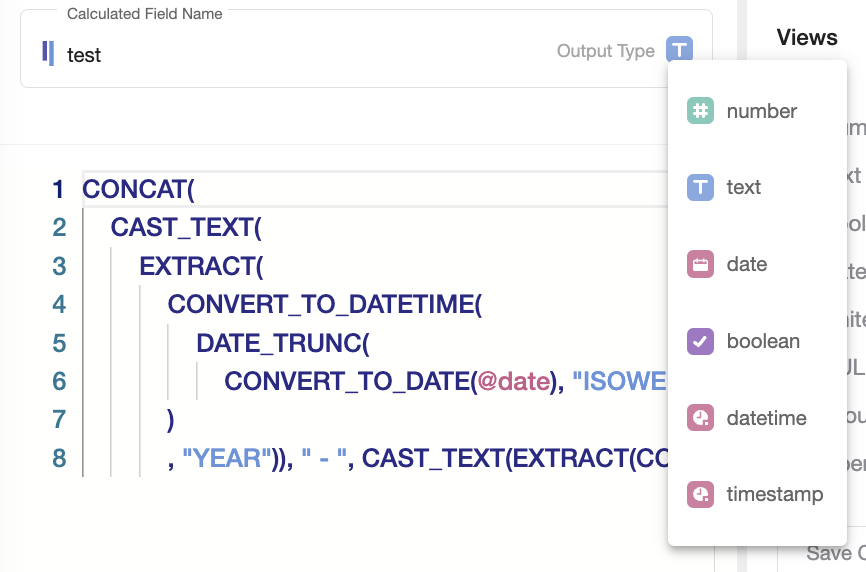Click the partially visible Save button

pos(835,553)
